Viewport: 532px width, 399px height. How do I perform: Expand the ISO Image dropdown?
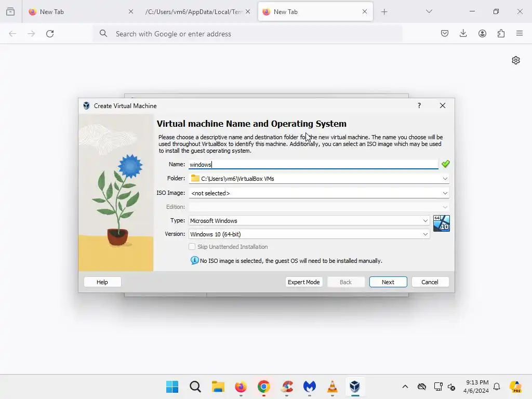445,193
